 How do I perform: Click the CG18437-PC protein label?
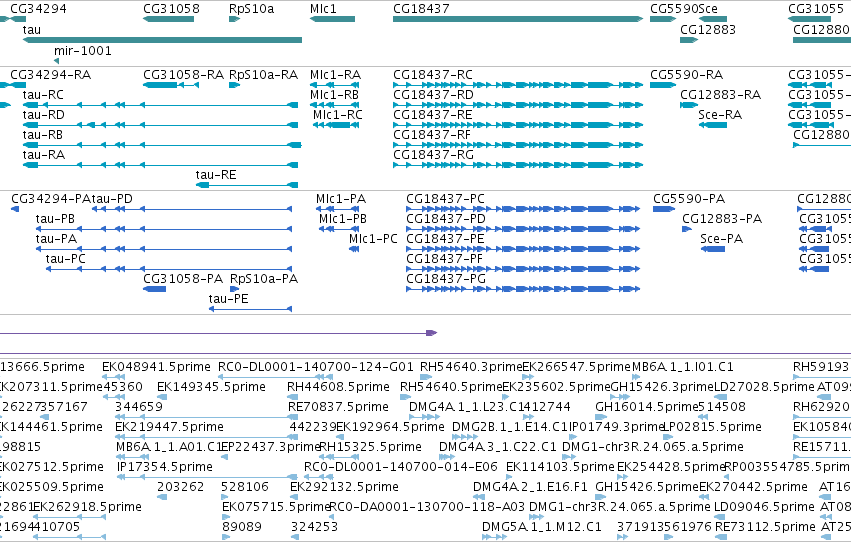[445, 199]
